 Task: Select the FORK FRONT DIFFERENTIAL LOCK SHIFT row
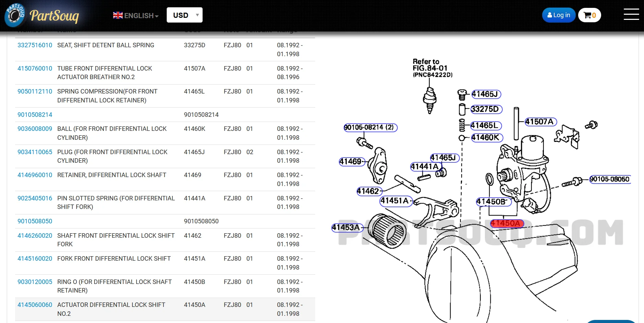coord(114,259)
